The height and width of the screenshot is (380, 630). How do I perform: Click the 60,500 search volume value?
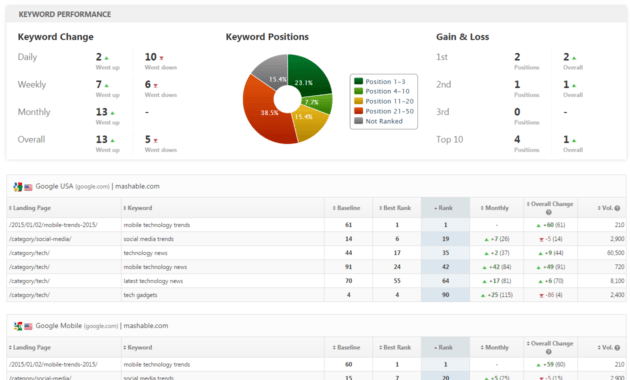click(616, 253)
